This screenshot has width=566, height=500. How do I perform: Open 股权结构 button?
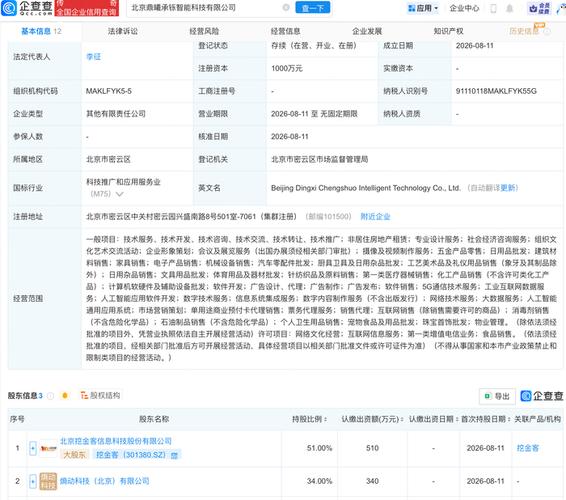pyautogui.click(x=100, y=396)
